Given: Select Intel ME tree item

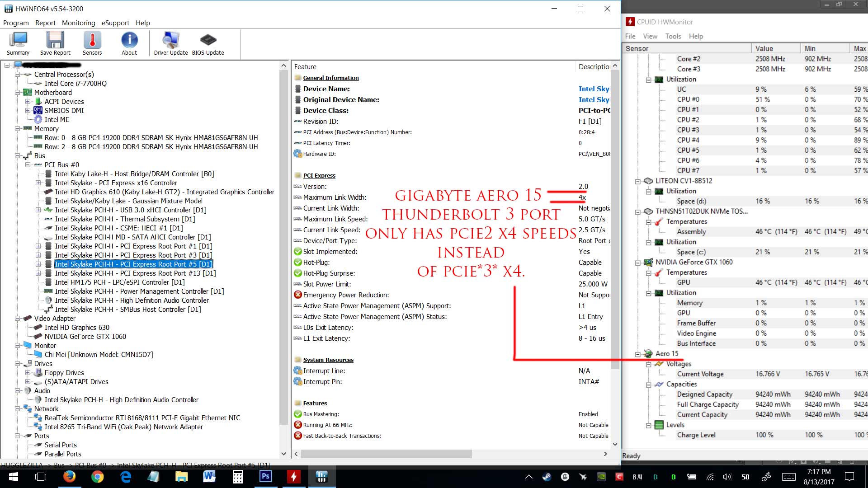Looking at the screenshot, I should 57,120.
